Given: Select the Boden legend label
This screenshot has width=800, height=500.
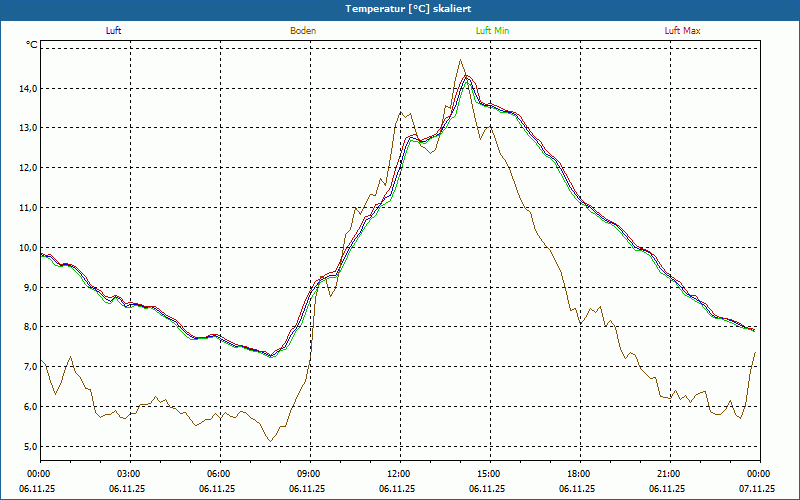Looking at the screenshot, I should tap(303, 31).
